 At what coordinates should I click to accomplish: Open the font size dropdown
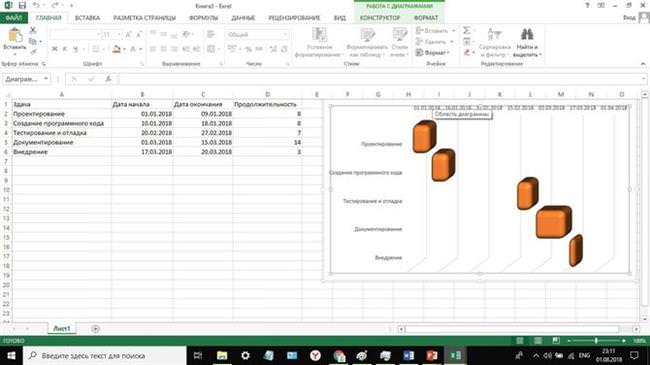pyautogui.click(x=119, y=35)
